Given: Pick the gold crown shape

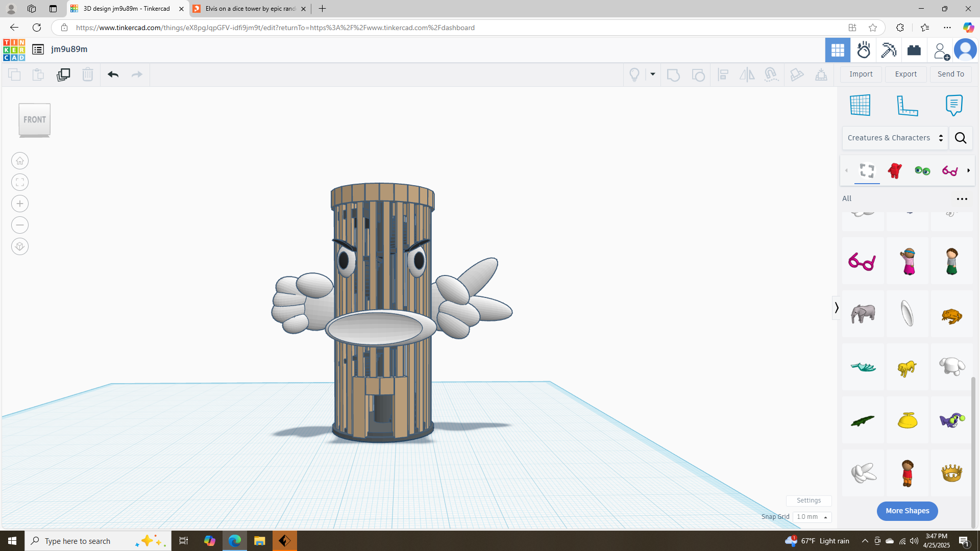Looking at the screenshot, I should pyautogui.click(x=952, y=473).
